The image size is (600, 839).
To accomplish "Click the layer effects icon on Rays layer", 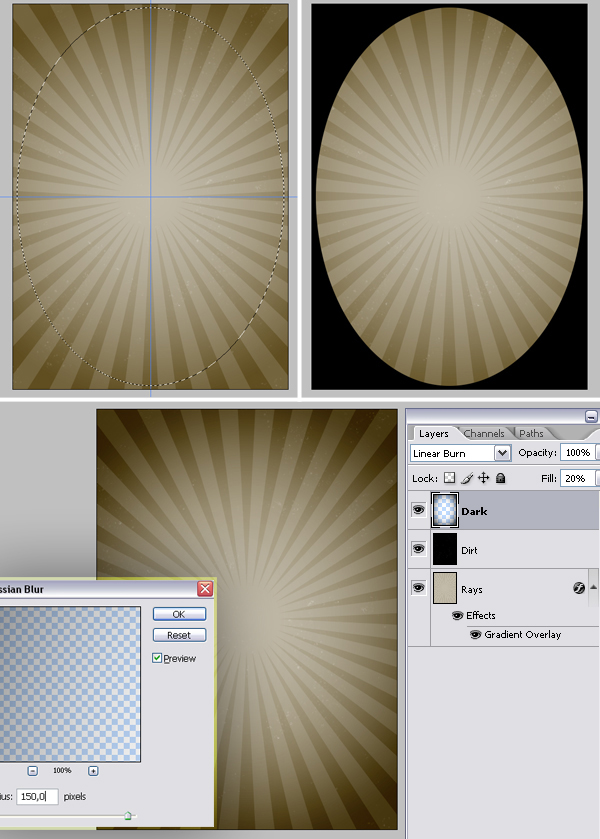I will point(579,588).
